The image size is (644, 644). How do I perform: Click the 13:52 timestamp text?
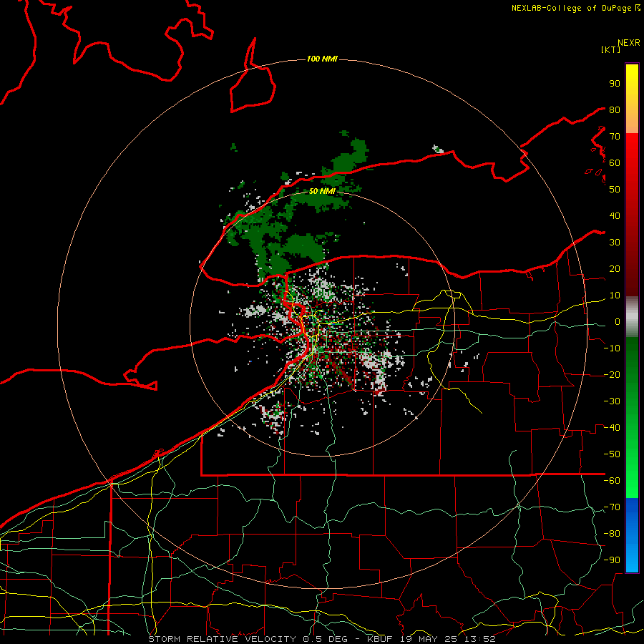click(481, 639)
